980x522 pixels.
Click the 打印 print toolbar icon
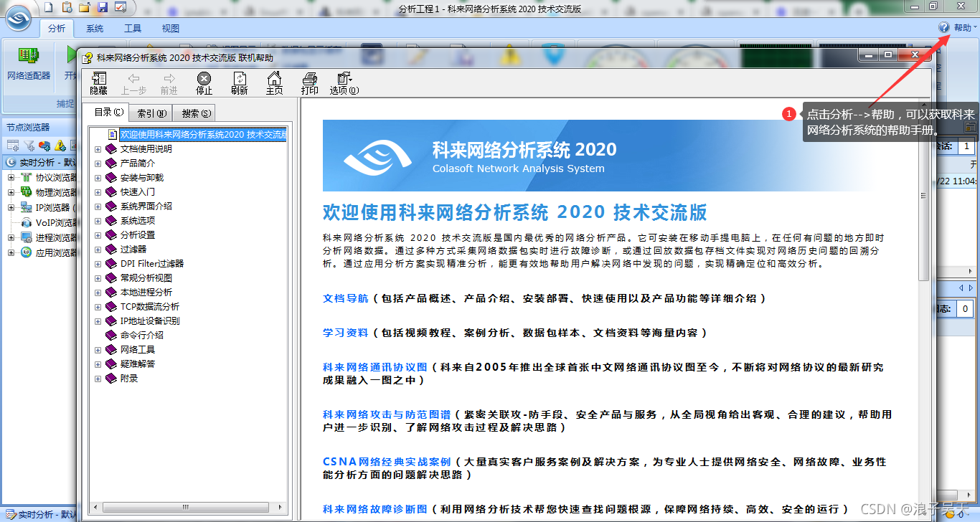[x=309, y=84]
